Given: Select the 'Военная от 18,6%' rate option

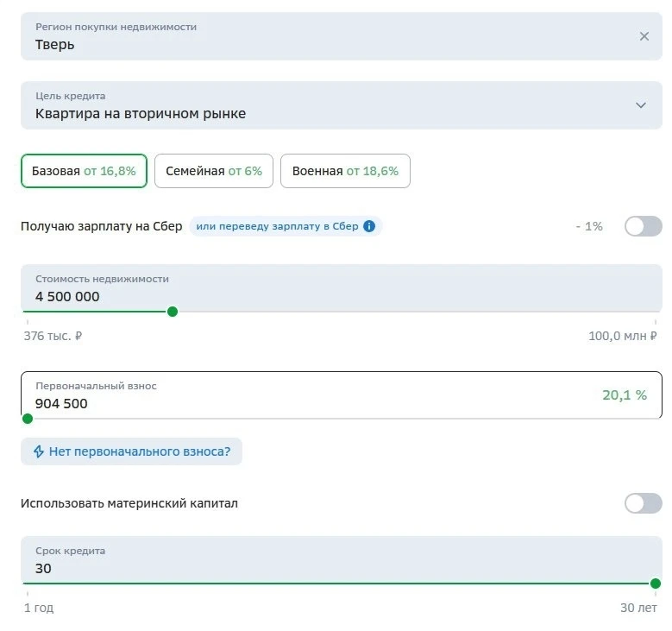Looking at the screenshot, I should [x=345, y=171].
